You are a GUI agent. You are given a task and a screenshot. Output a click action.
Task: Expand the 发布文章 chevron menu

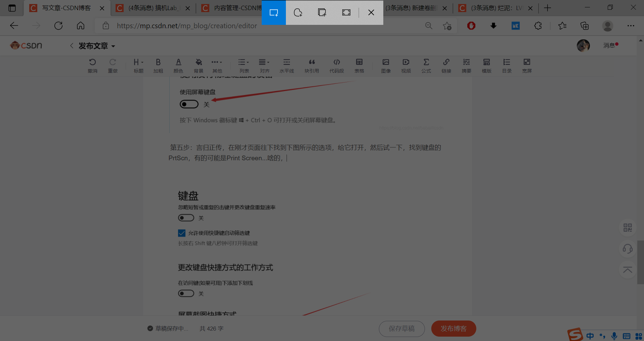click(113, 46)
